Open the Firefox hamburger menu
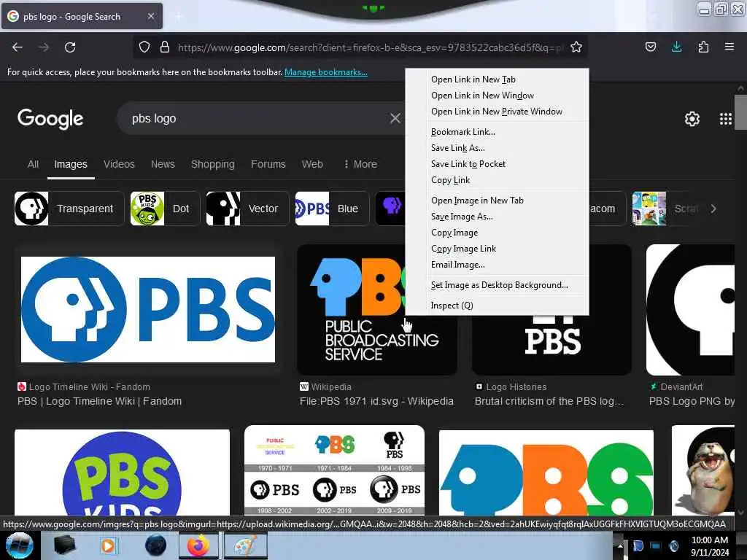 point(729,47)
